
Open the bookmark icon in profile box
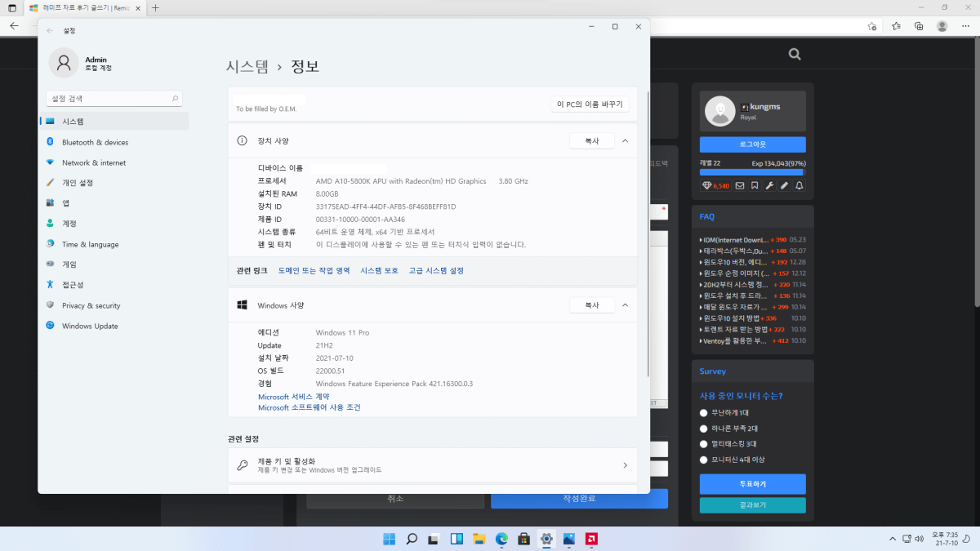pyautogui.click(x=755, y=185)
